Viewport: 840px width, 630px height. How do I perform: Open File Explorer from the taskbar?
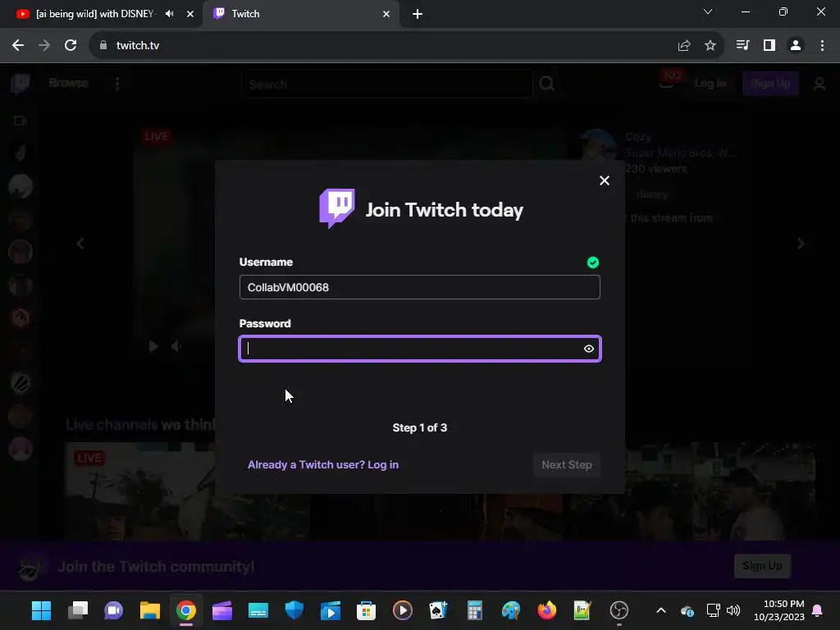coord(150,610)
